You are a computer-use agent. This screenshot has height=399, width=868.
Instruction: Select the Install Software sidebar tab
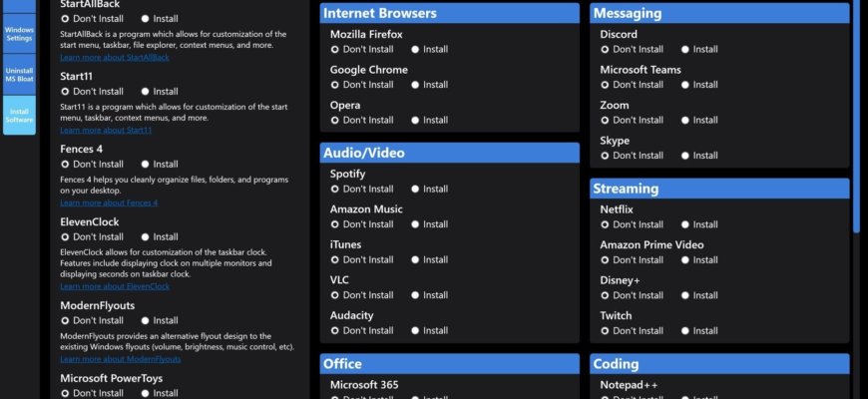[19, 115]
